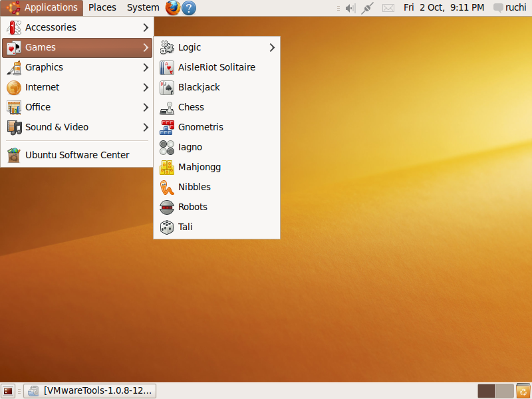Click the 'Iagno' label text

190,147
